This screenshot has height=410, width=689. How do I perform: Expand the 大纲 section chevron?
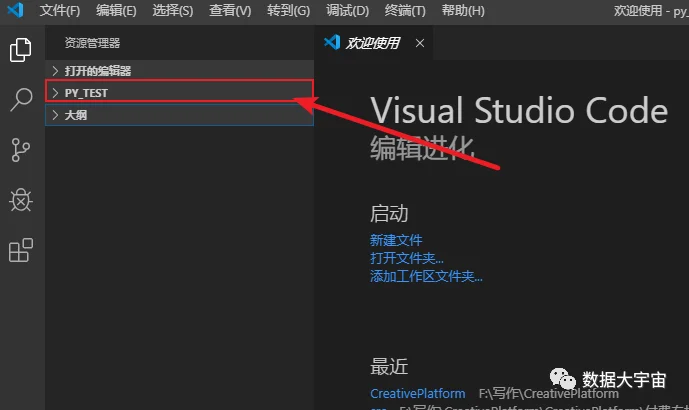55,115
